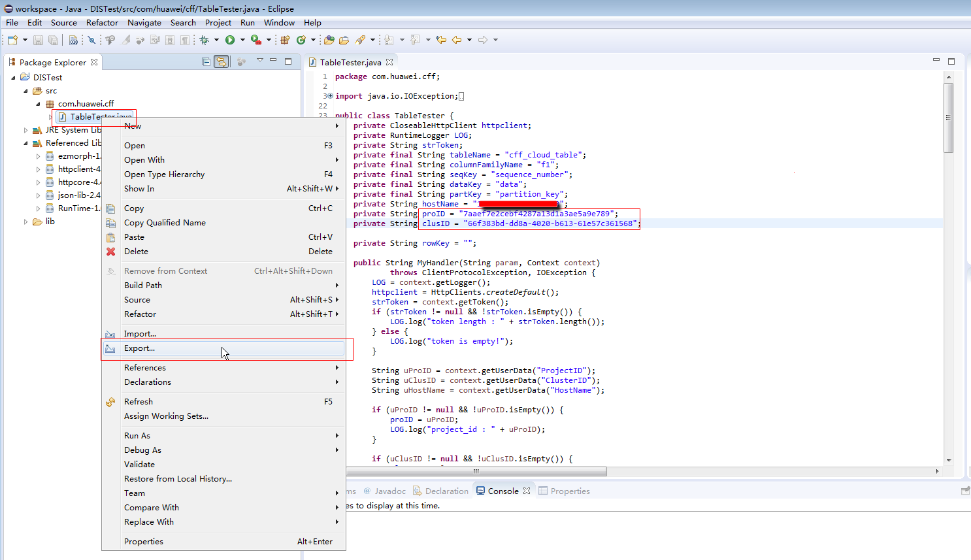The width and height of the screenshot is (971, 560).
Task: Expand the folded import section in editor
Action: (x=330, y=96)
